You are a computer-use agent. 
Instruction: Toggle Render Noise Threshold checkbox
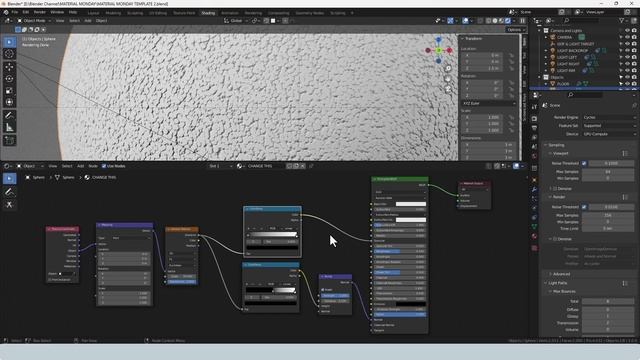pyautogui.click(x=584, y=207)
